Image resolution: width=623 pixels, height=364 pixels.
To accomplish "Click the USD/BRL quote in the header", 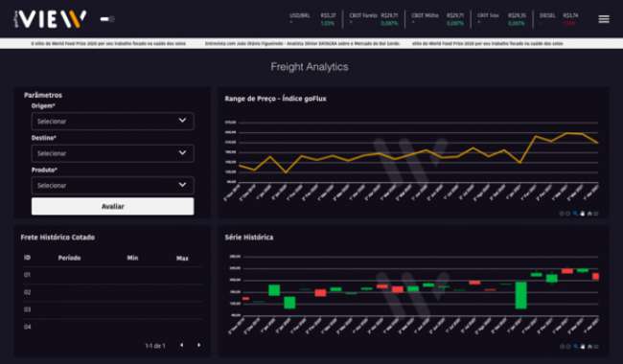I will coord(312,19).
